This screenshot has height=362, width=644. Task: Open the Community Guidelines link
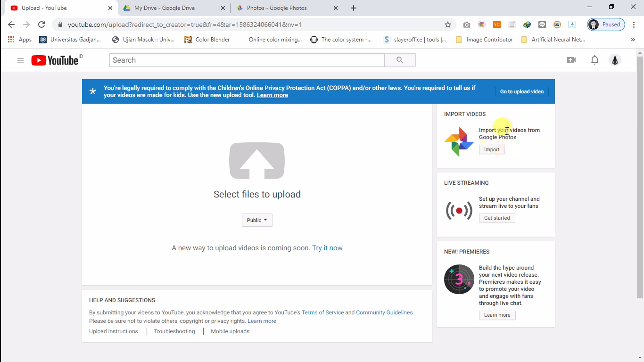384,313
